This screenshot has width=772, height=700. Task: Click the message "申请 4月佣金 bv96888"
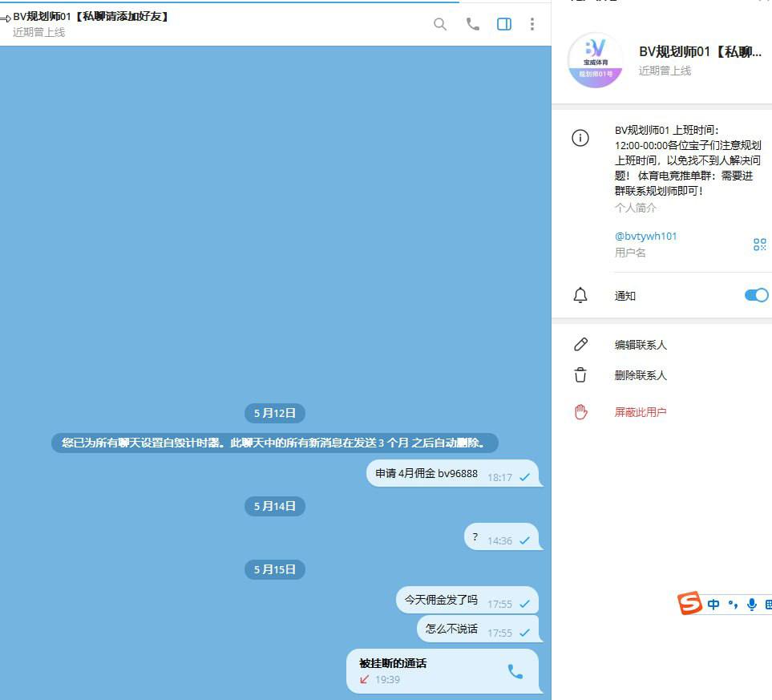(426, 474)
